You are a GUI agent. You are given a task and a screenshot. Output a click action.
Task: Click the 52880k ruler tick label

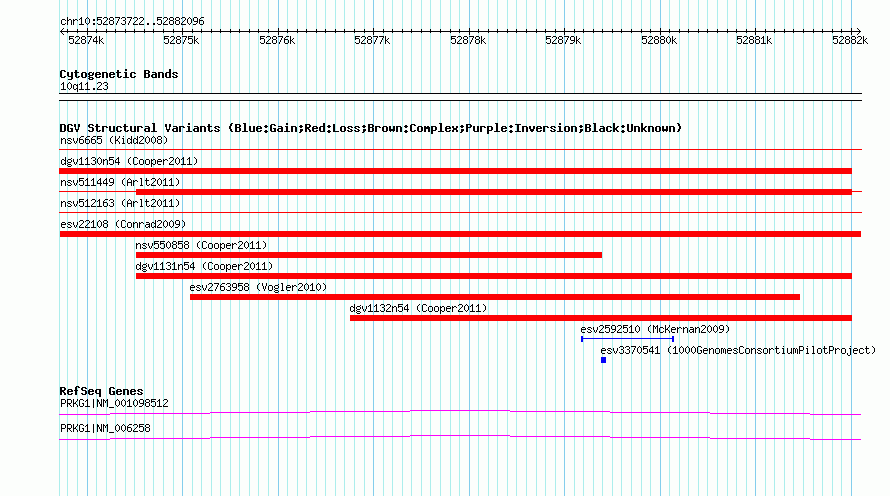[x=659, y=40]
